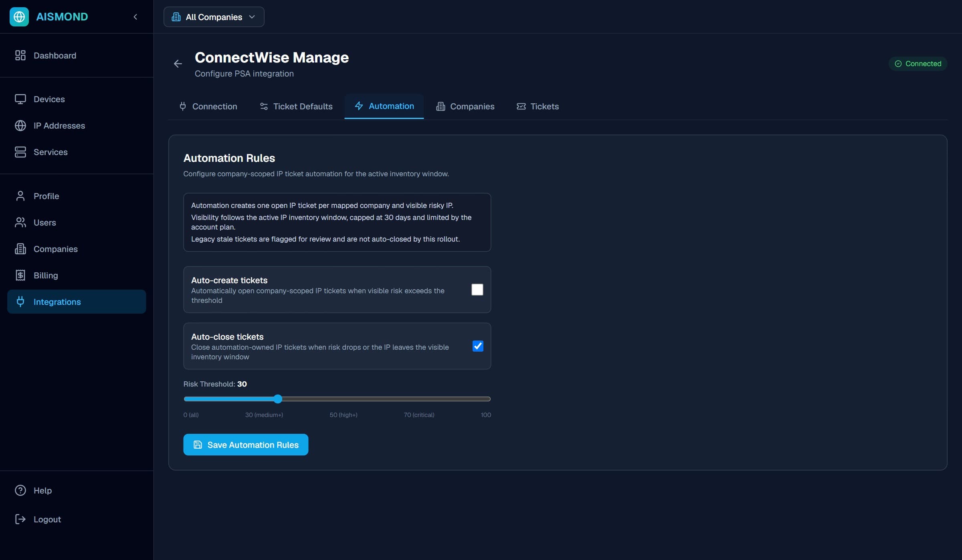Click the Risk Threshold slider handle
This screenshot has width=962, height=560.
pos(278,399)
